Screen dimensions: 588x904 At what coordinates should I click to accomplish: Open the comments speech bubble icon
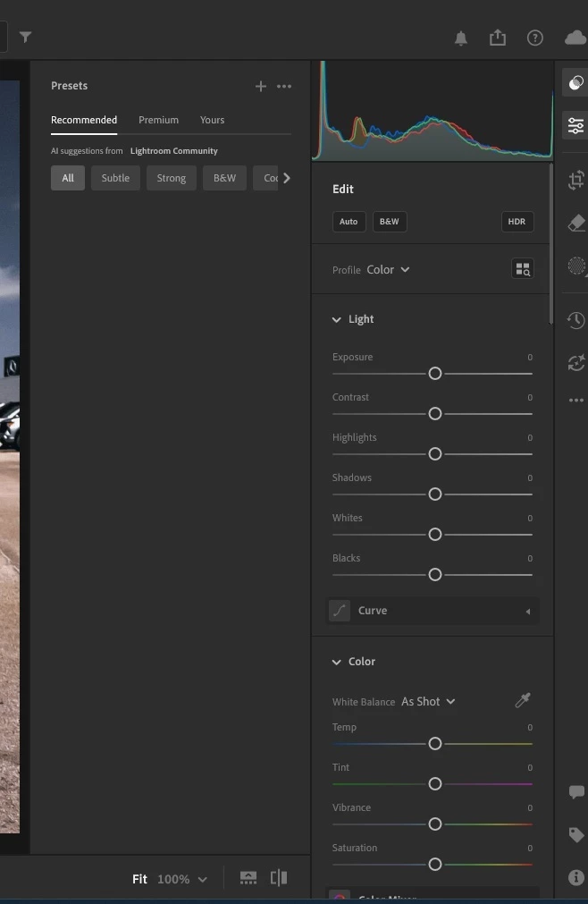point(576,791)
